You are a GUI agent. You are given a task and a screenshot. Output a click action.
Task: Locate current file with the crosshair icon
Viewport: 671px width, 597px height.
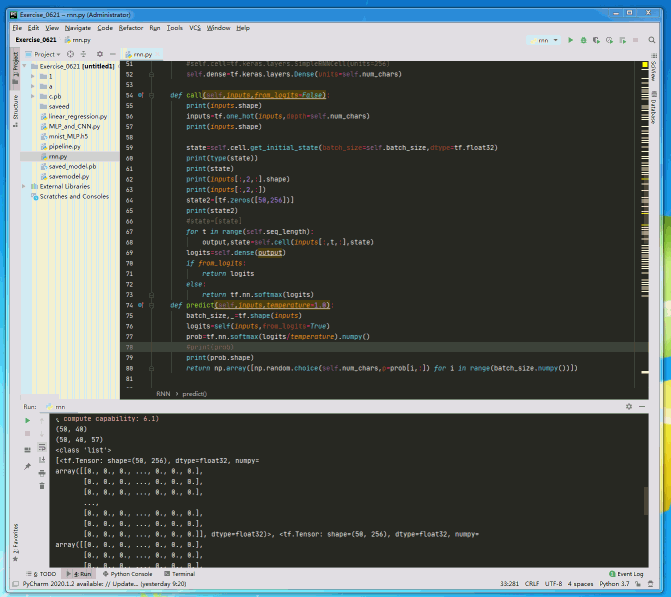pos(71,54)
